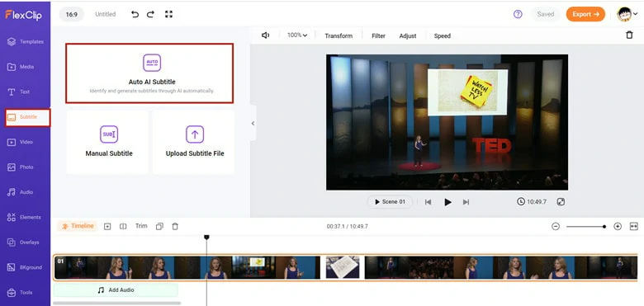Click the Trim button
The image size is (644, 306).
point(141,226)
